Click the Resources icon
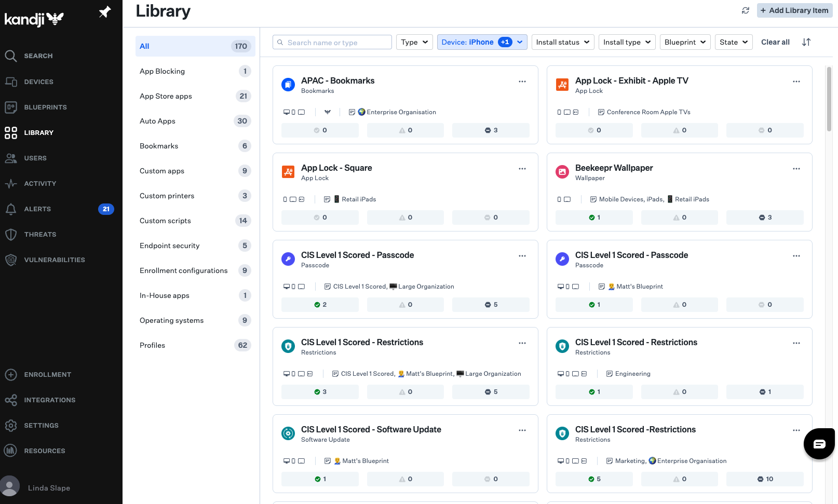838x504 pixels. pyautogui.click(x=11, y=451)
